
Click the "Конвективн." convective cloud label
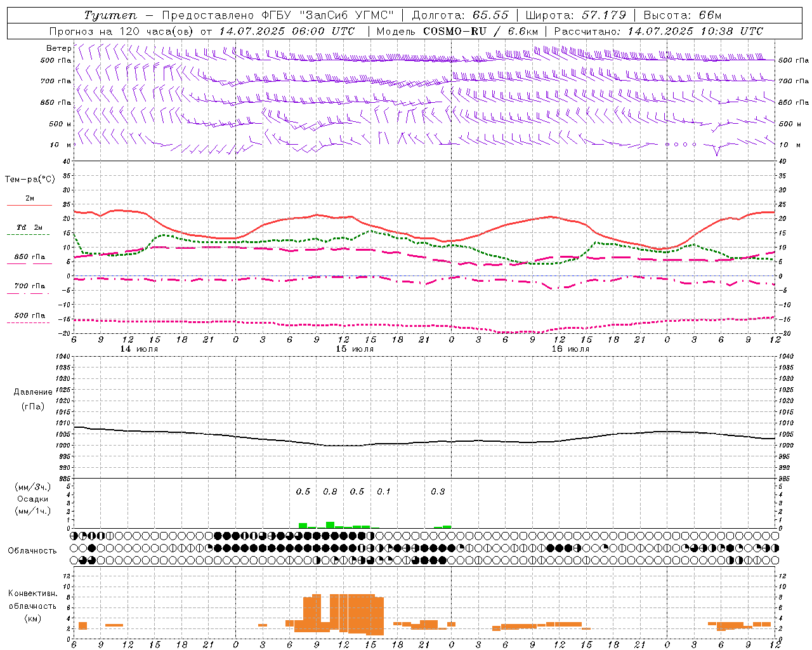33,594
